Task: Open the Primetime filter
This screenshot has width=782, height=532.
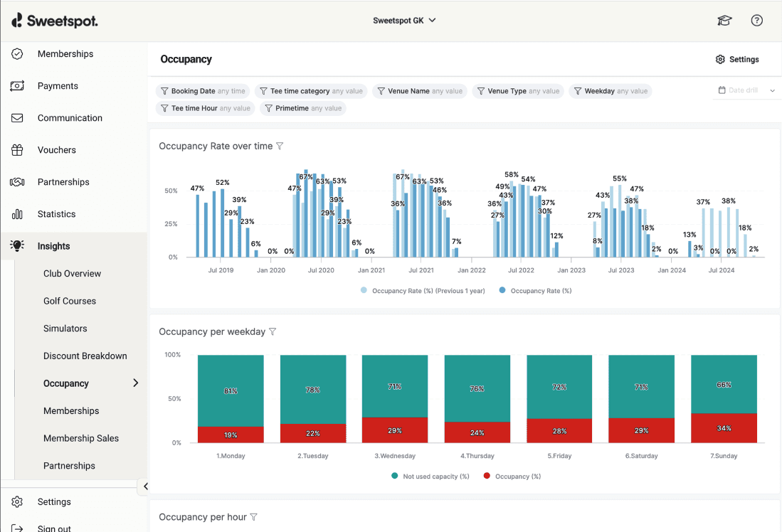Action: [x=303, y=108]
